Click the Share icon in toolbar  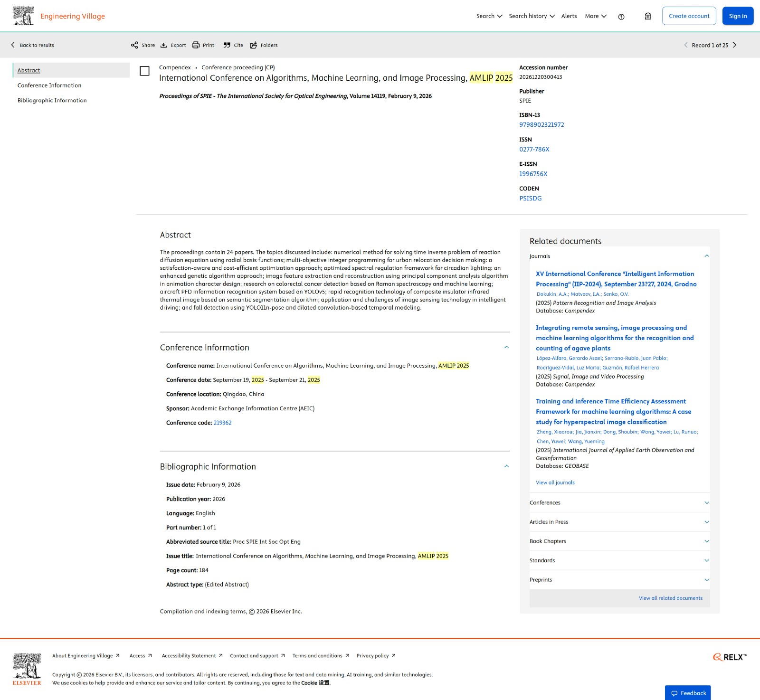(x=135, y=45)
